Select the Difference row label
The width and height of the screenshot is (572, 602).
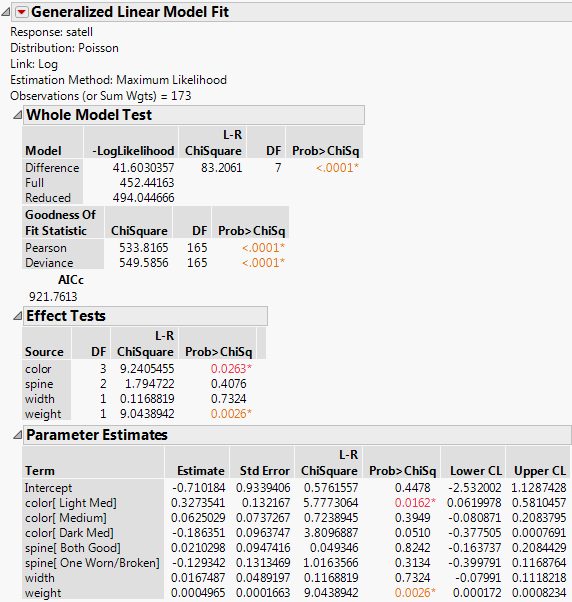tap(52, 168)
